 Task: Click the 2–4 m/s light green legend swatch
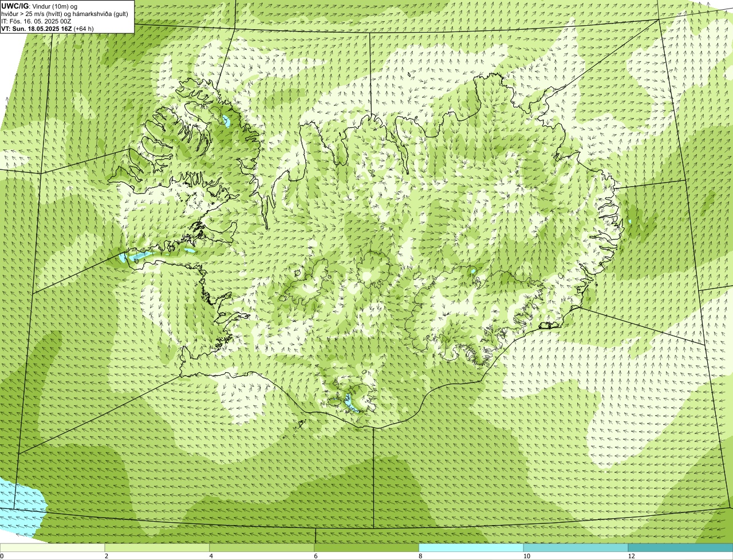click(157, 547)
